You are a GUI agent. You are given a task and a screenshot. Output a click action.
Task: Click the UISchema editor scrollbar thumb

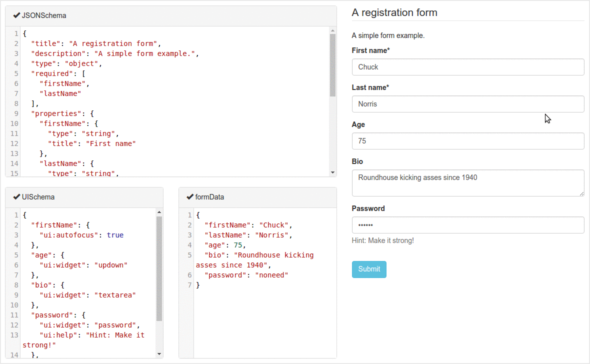coord(159,268)
